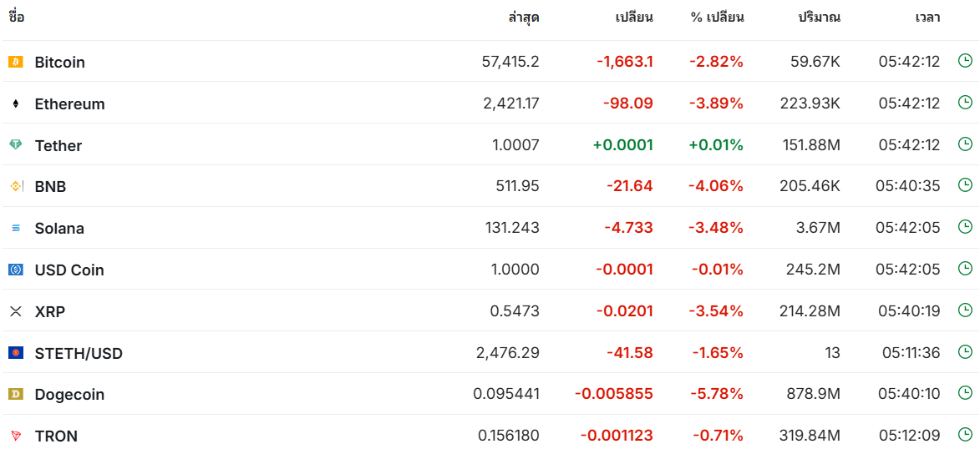Screen dimensions: 980x449
Task: Click the USD Coin blue logo icon
Action: 16,270
